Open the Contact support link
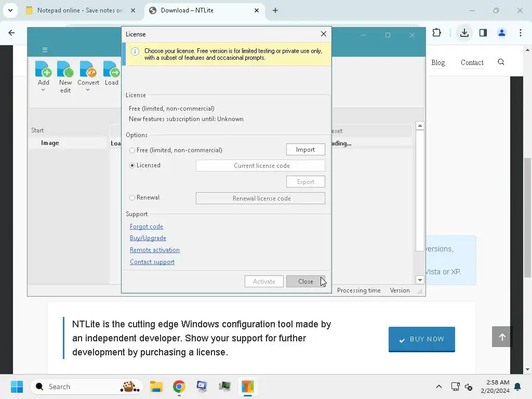Viewport: 532px width, 399px height. pyautogui.click(x=152, y=262)
